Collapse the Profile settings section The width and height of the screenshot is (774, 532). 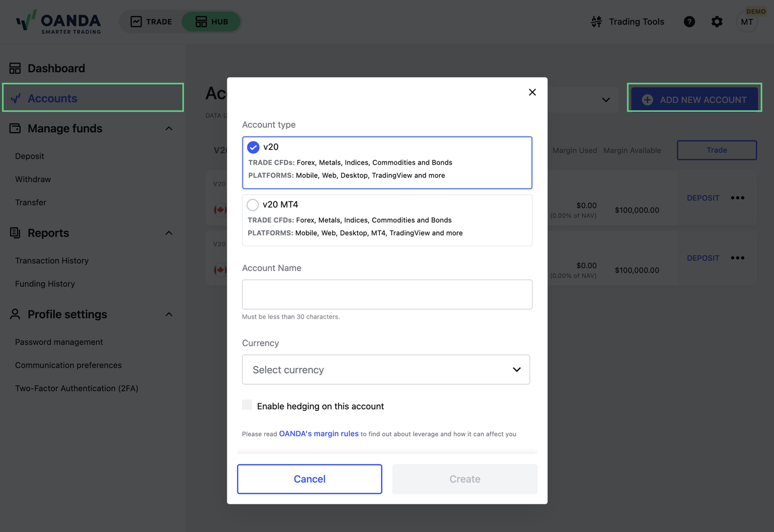(169, 314)
